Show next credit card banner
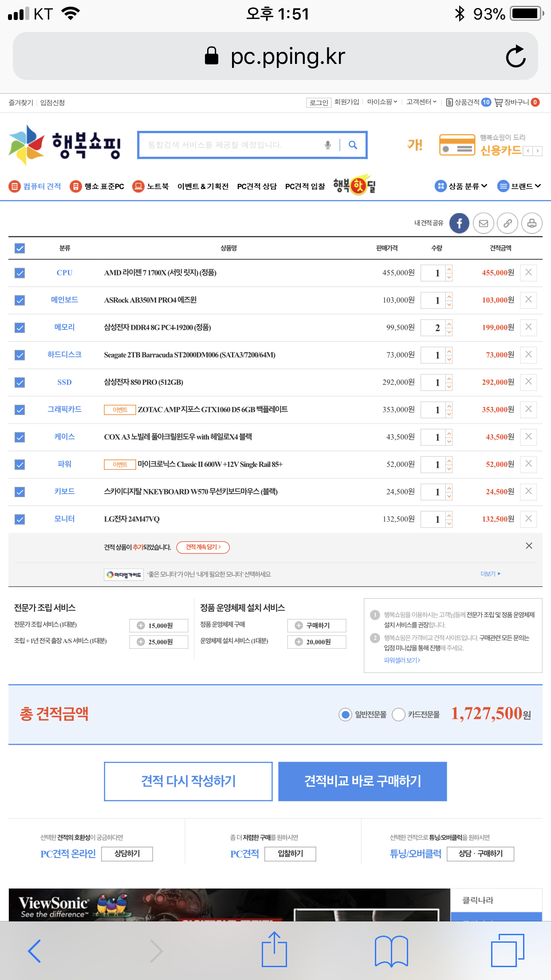Screen dimensions: 551x980 (538, 151)
